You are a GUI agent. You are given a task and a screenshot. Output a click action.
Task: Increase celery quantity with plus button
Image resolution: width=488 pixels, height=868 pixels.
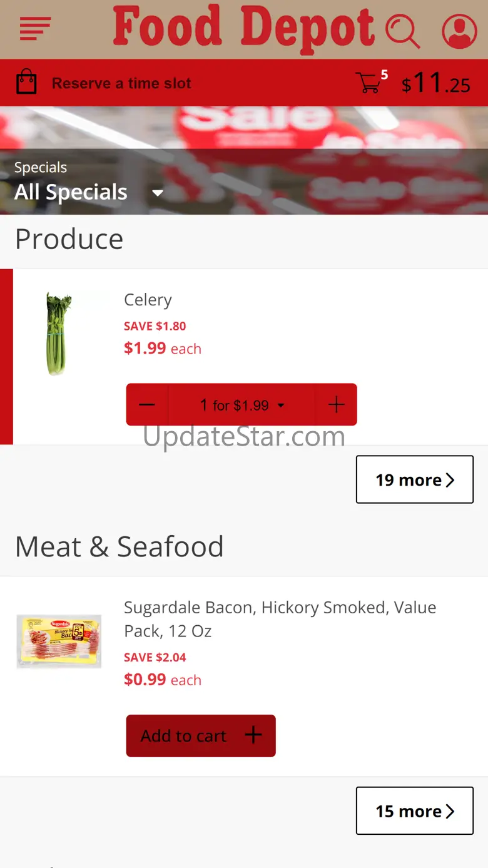pos(336,405)
